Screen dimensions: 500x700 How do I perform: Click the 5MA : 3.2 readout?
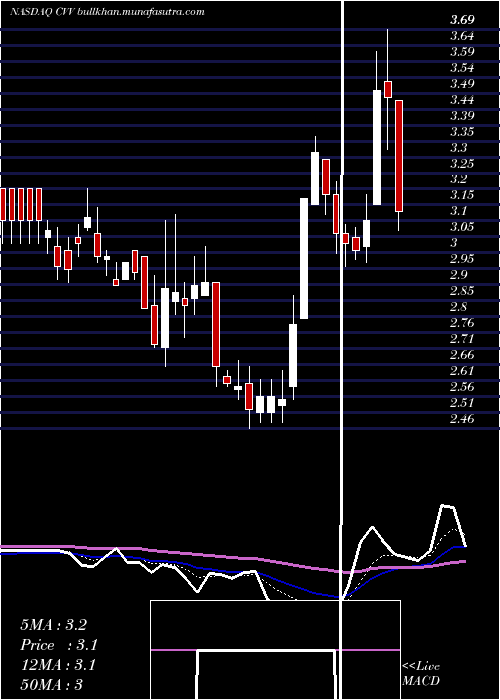tap(53, 625)
